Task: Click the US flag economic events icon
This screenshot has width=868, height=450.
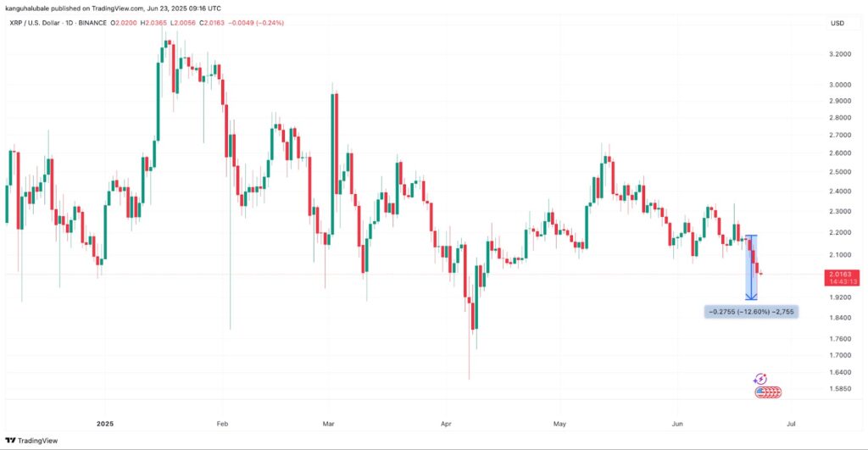Action: pos(767,392)
